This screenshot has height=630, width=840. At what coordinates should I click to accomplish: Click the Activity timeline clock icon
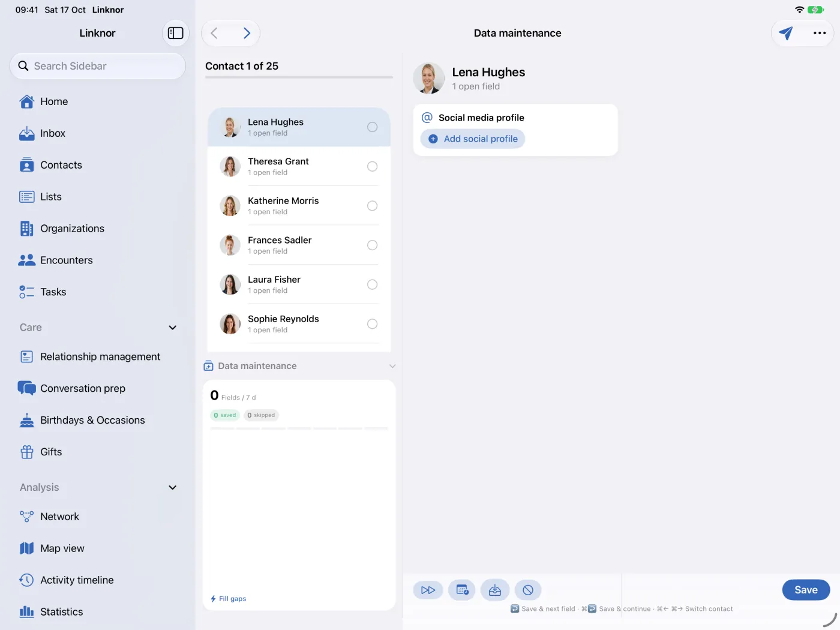tap(27, 580)
